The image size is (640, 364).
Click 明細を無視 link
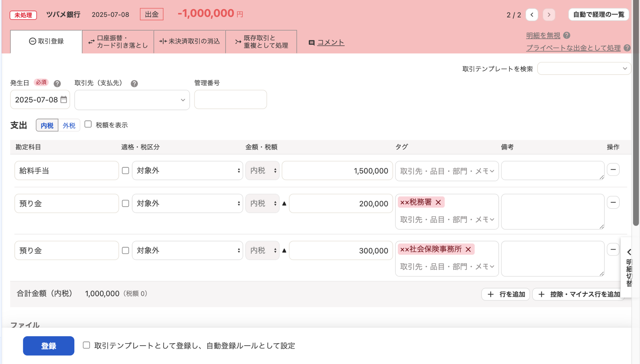[543, 35]
